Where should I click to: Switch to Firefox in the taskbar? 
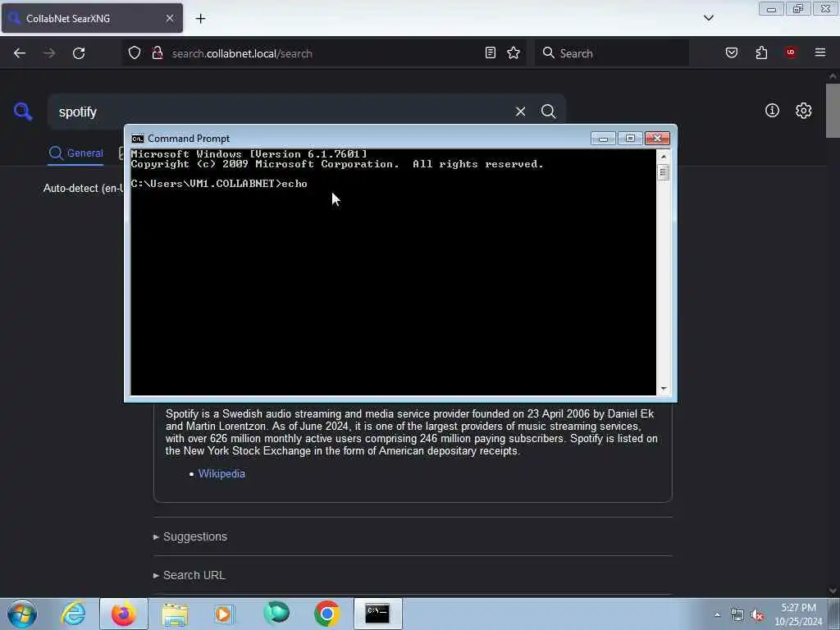coord(124,614)
